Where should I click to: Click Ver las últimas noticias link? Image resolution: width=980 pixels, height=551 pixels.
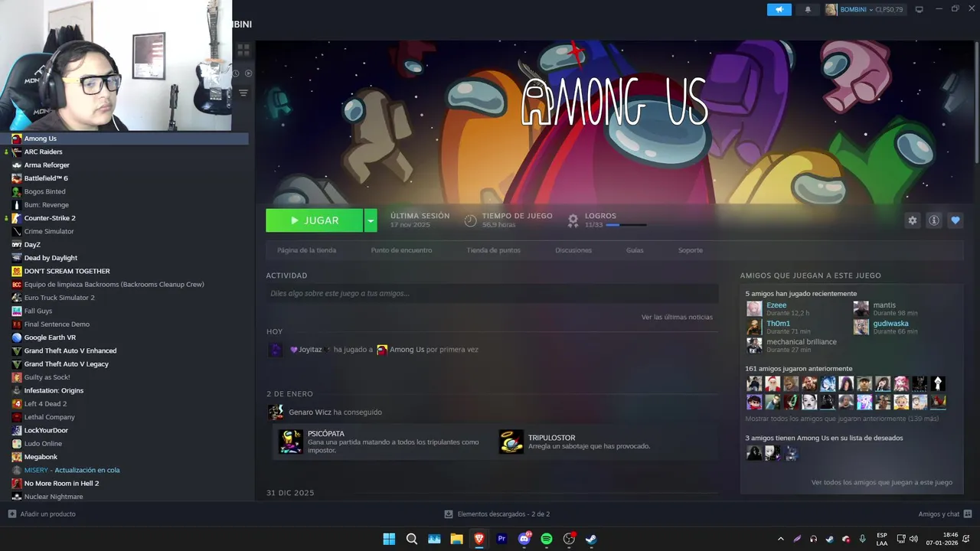677,317
